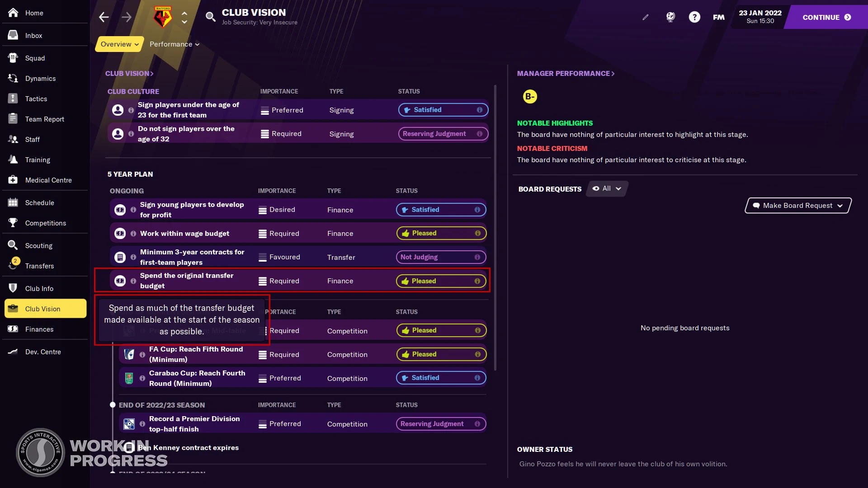
Task: Open the Performance dropdown
Action: pyautogui.click(x=174, y=44)
